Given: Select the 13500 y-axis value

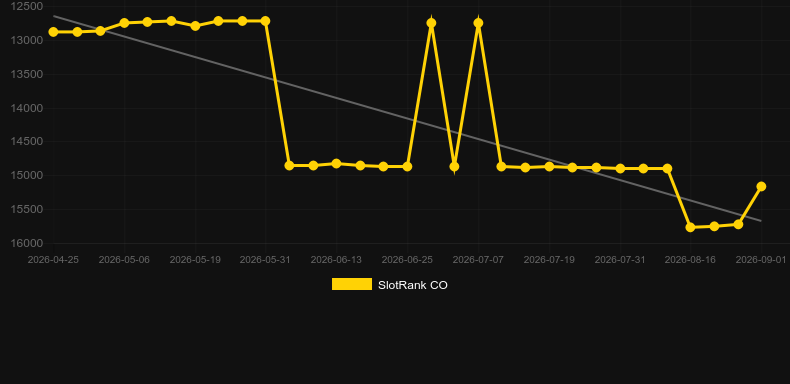Looking at the screenshot, I should [27, 75].
